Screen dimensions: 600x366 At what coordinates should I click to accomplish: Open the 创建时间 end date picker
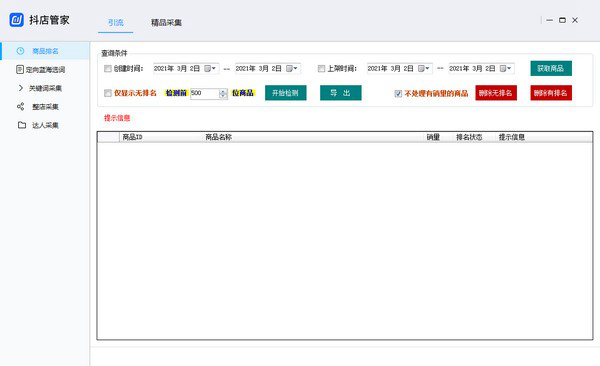click(292, 69)
